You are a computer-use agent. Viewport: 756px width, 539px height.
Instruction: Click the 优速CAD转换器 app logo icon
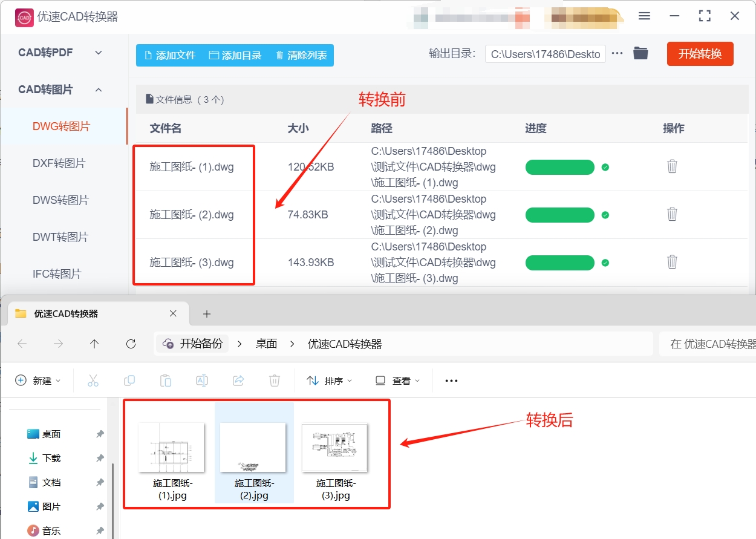(24, 17)
